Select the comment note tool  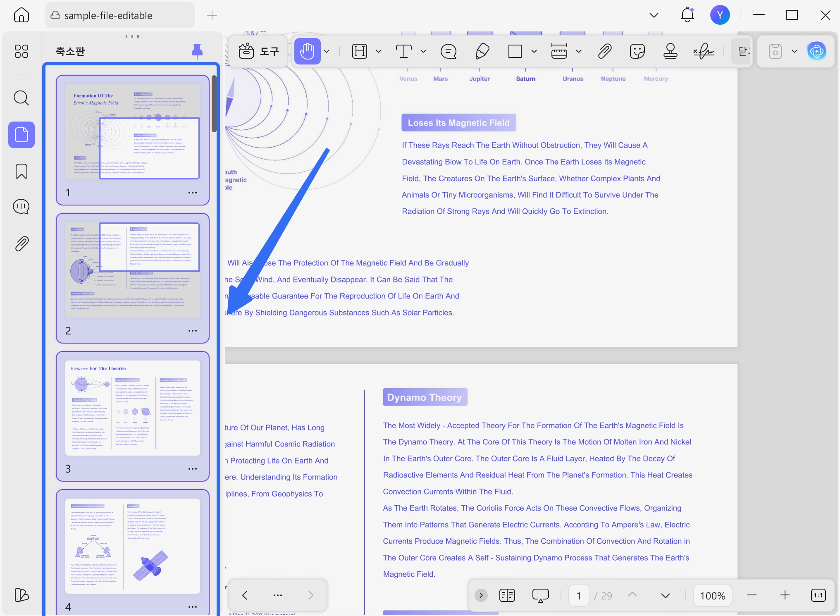pyautogui.click(x=449, y=51)
